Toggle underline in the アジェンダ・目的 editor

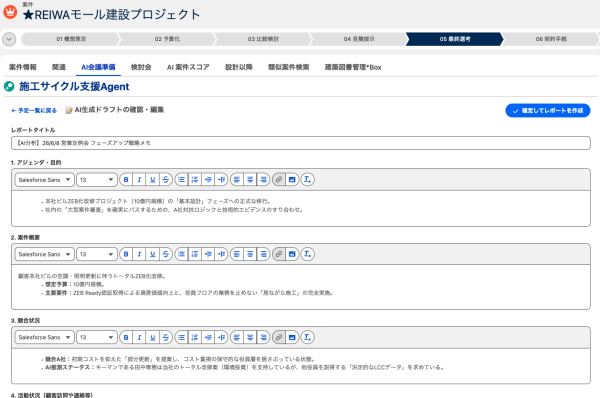click(x=153, y=179)
